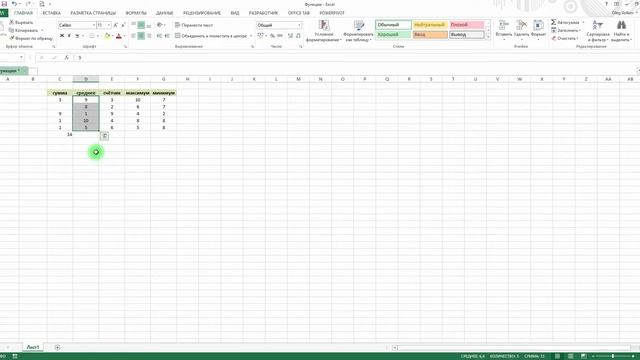The height and width of the screenshot is (360, 640).
Task: Apply the Вывод cell style
Action: tap(467, 35)
